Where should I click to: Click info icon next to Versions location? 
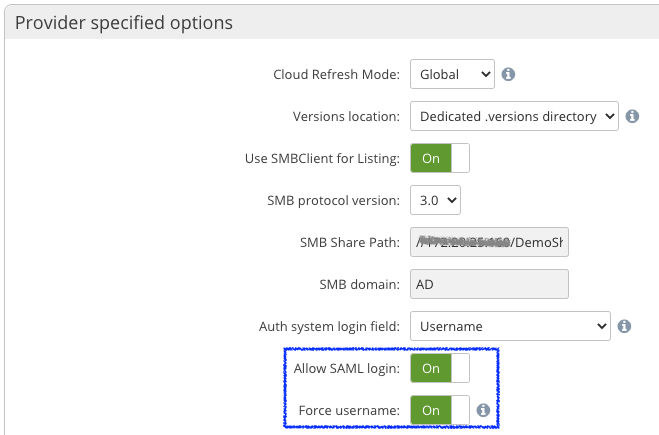coord(632,116)
